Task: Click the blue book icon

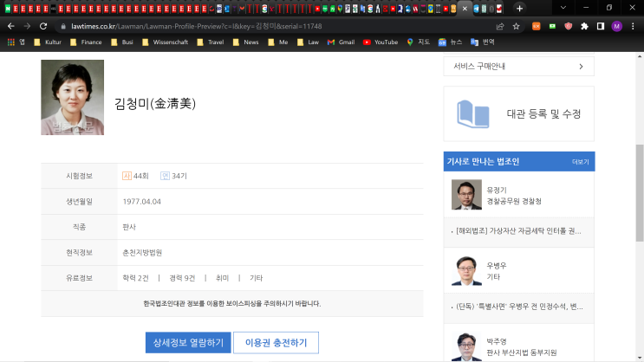Action: point(473,114)
